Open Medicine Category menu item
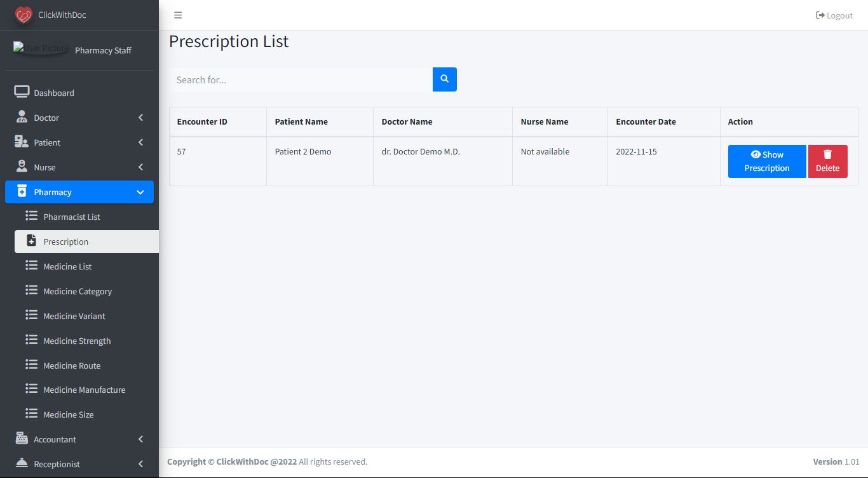The height and width of the screenshot is (478, 868). tap(78, 291)
